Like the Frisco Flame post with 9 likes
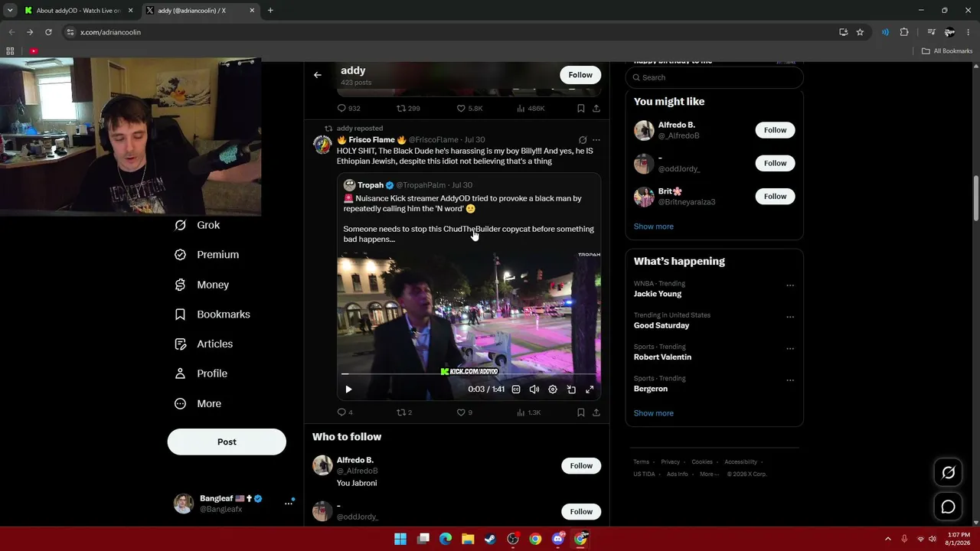 [x=465, y=412]
